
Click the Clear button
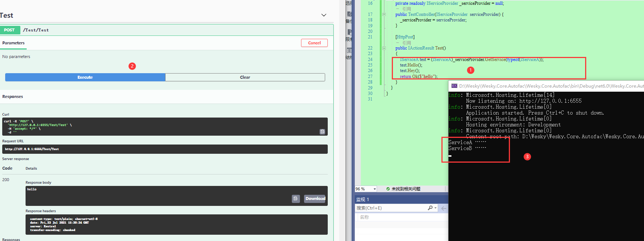(x=245, y=77)
